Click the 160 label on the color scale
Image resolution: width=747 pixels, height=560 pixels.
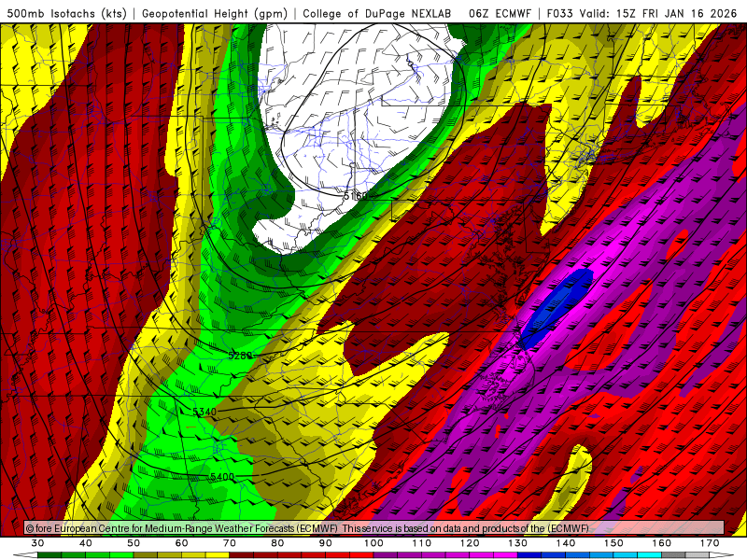click(662, 543)
